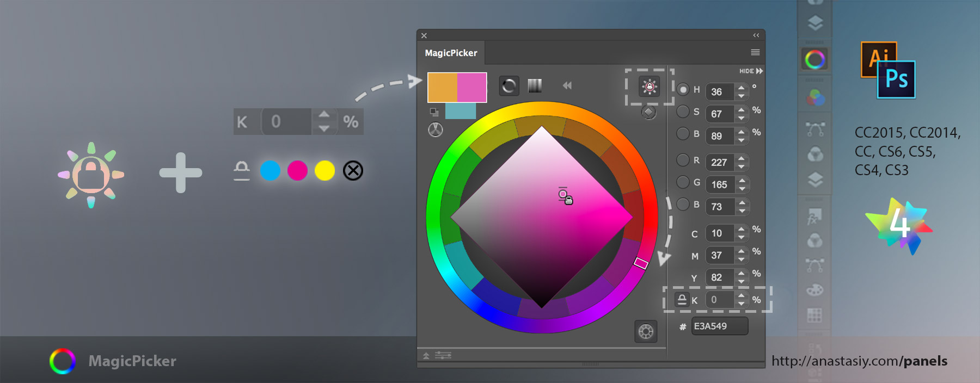Viewport: 980px width, 383px height.
Task: Click double up-arrow collapse icon at panel bottom
Action: 426,356
